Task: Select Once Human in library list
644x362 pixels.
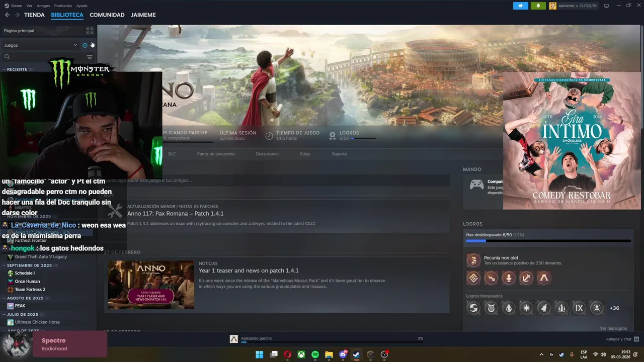Action: click(27, 282)
